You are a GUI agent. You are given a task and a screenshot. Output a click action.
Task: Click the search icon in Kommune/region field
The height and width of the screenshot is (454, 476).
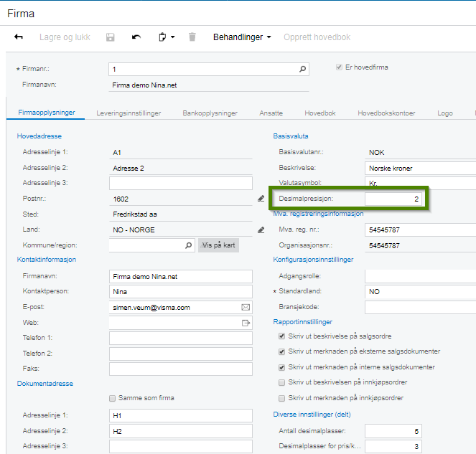coord(189,245)
